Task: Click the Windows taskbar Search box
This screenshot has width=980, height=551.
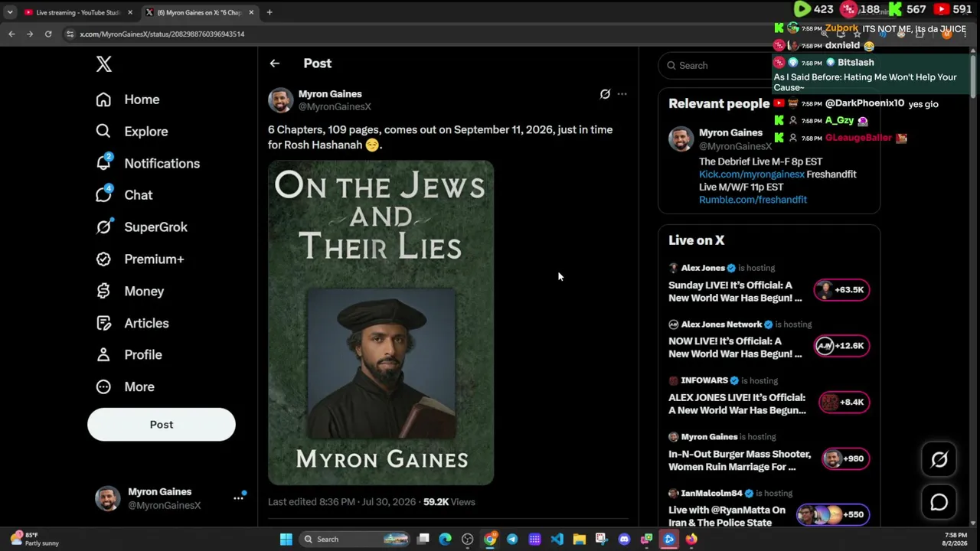Action: [354, 540]
